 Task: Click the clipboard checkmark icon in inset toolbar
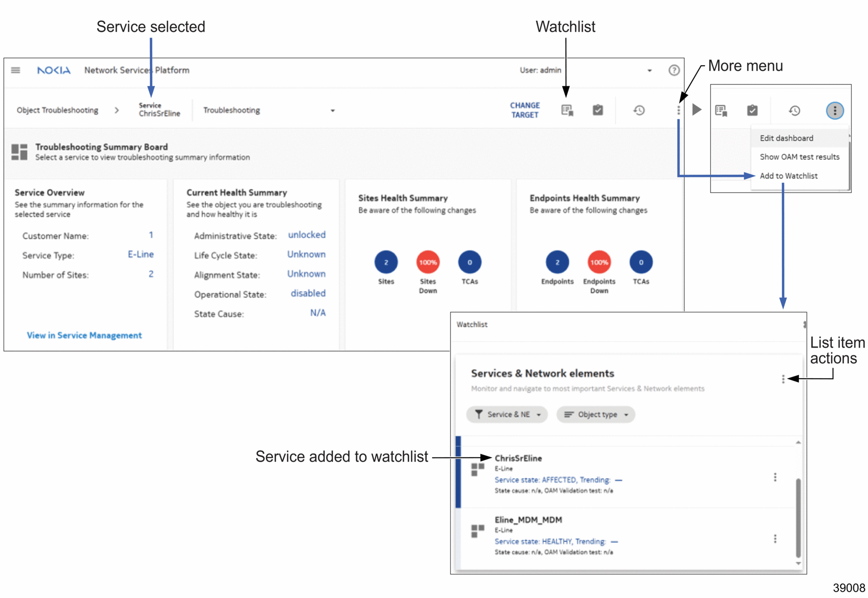tap(752, 111)
